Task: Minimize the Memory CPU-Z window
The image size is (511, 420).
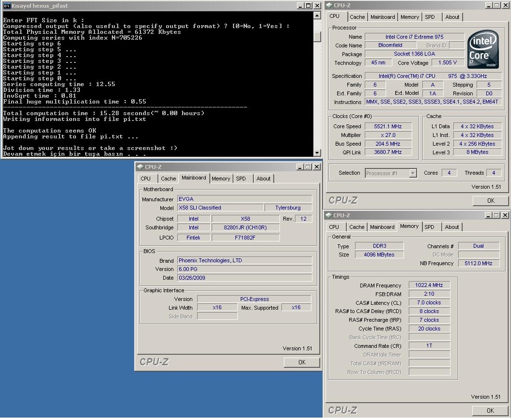Action: click(x=489, y=215)
